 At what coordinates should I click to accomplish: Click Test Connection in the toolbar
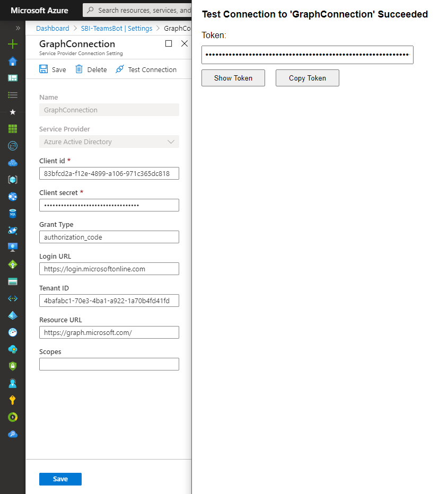146,69
